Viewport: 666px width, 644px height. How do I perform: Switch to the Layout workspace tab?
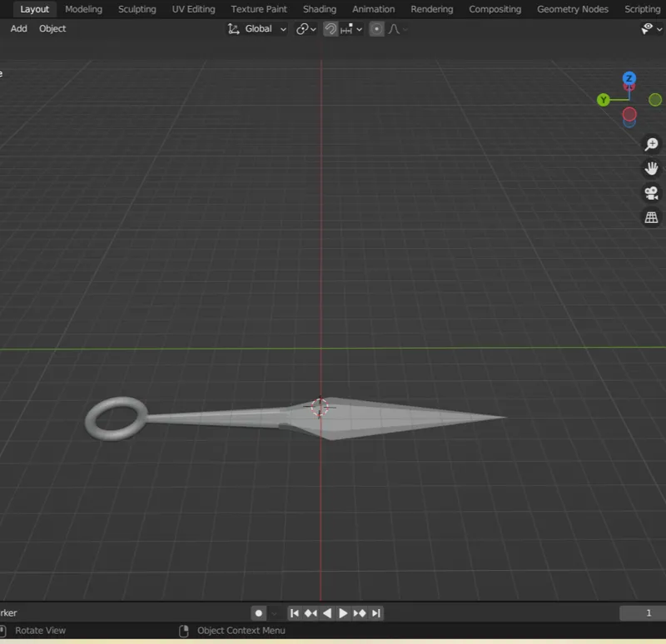(34, 9)
